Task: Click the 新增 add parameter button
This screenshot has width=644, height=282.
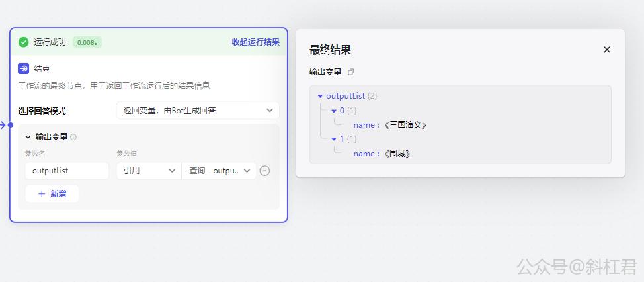Action: click(52, 194)
